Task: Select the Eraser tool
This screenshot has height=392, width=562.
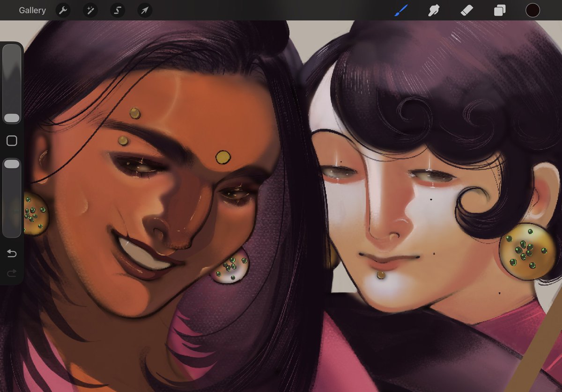Action: click(467, 10)
